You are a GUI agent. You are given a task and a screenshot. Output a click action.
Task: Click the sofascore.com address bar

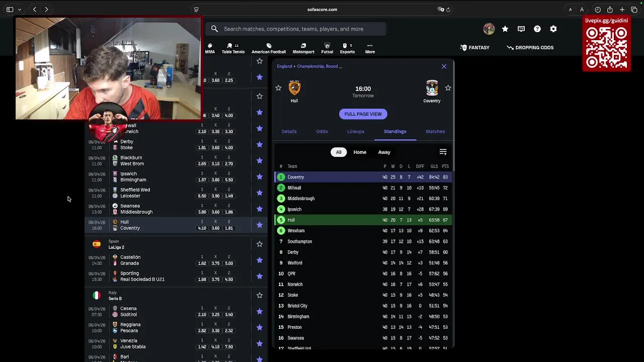(x=322, y=10)
